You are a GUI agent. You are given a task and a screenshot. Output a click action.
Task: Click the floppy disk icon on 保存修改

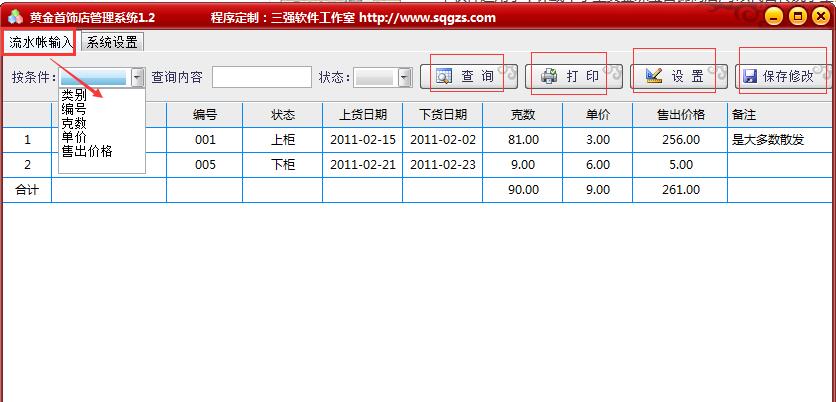pyautogui.click(x=750, y=76)
